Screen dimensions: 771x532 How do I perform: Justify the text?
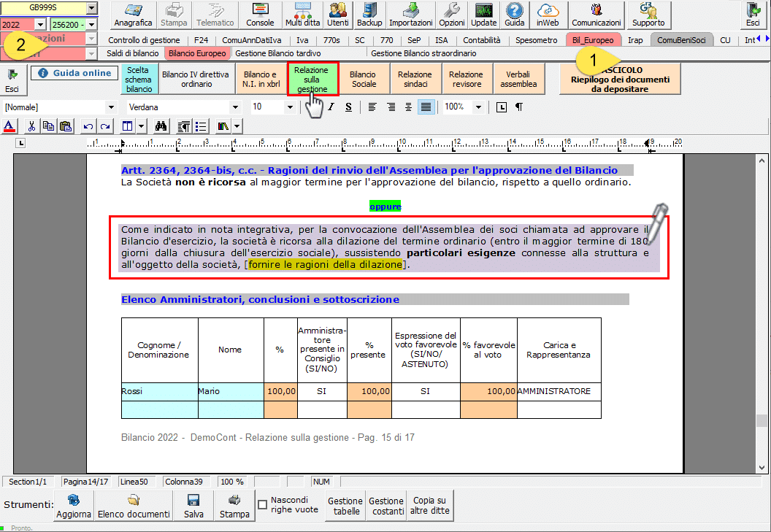tap(426, 107)
